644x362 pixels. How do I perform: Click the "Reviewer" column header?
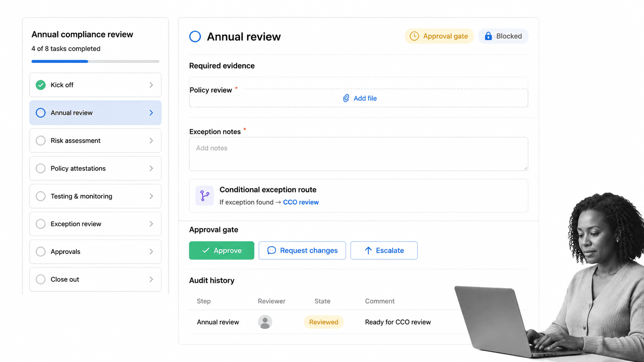[272, 301]
